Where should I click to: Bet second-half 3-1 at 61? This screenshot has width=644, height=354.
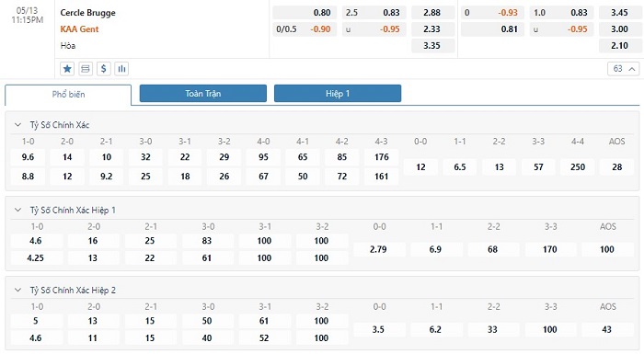pos(264,321)
